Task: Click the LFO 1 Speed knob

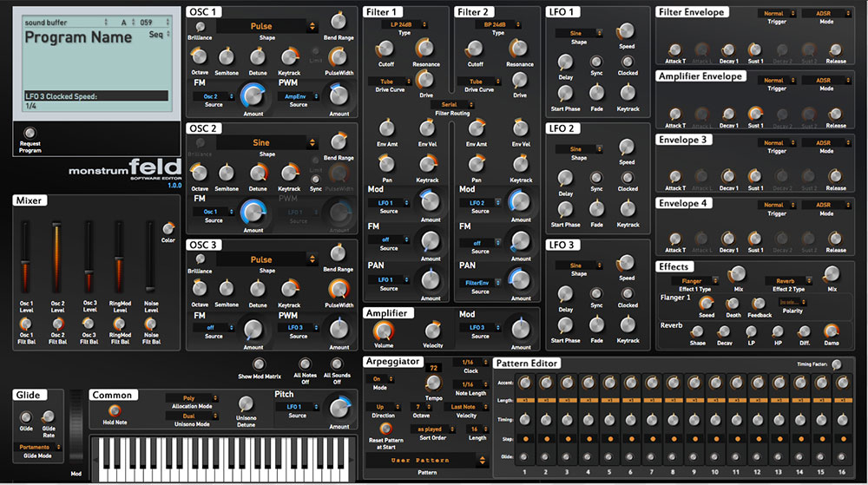Action: 626,32
